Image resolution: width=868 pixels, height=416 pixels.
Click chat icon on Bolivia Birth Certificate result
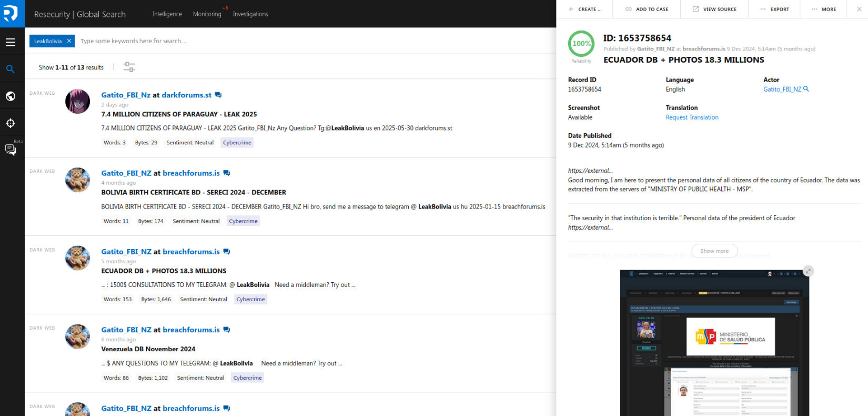(x=227, y=173)
